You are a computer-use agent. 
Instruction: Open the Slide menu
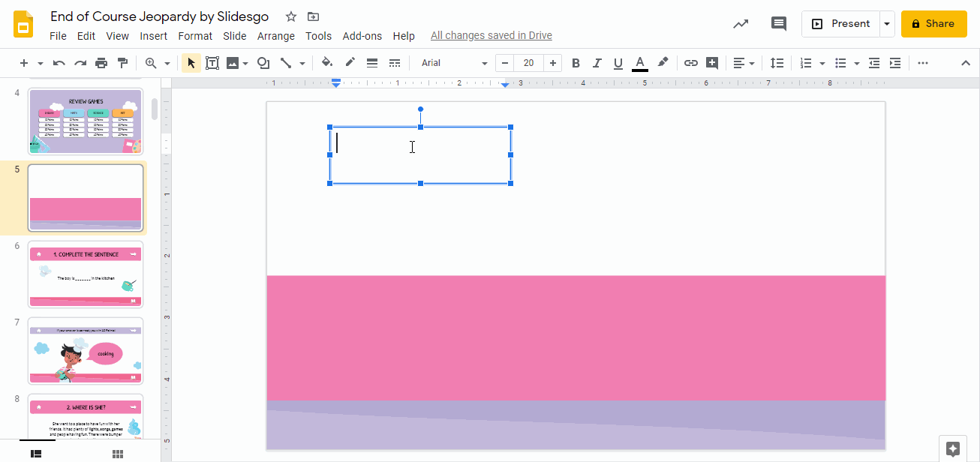[x=234, y=35]
